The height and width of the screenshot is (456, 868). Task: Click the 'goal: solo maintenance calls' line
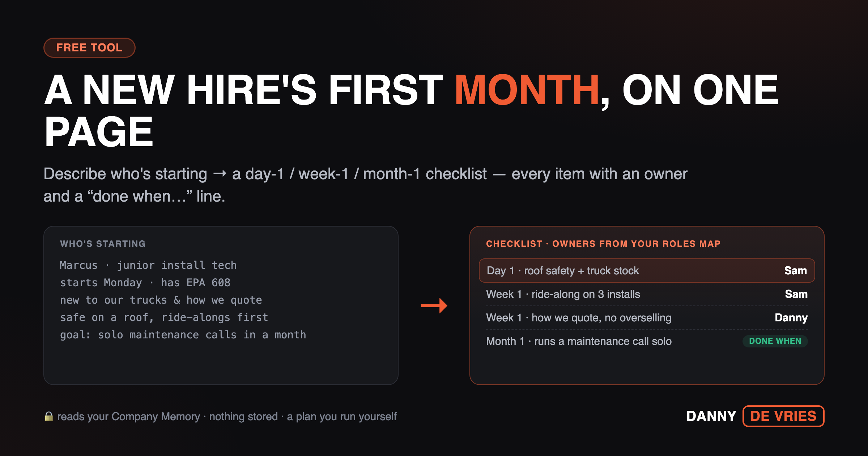point(183,335)
